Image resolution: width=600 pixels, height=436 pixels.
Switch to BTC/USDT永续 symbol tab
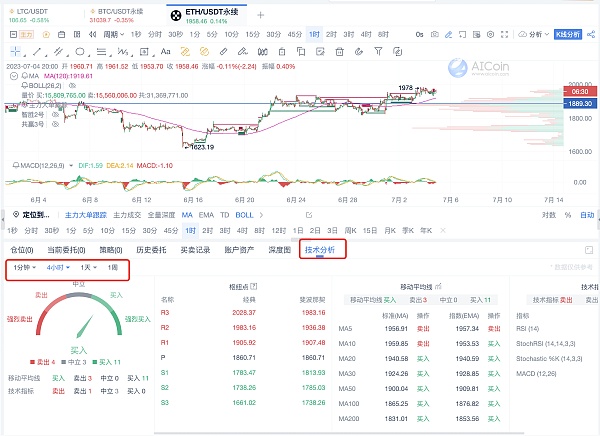click(x=116, y=15)
